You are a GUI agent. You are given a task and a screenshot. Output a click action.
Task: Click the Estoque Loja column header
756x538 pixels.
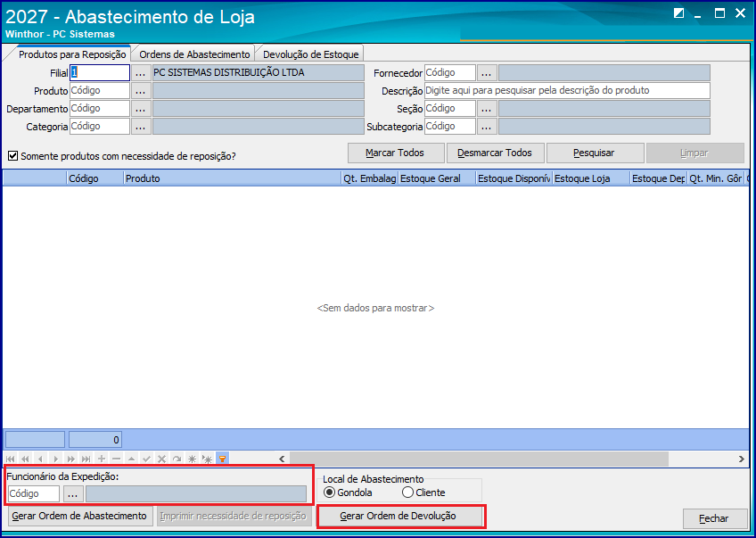coord(591,178)
